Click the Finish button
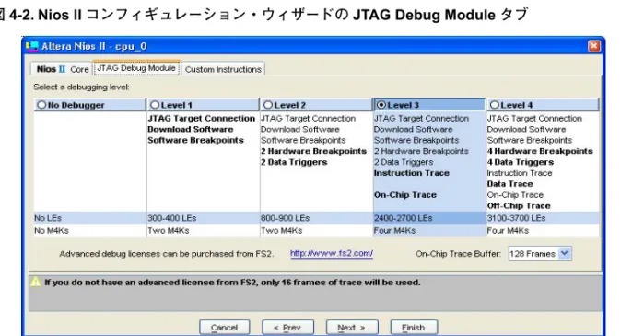 pos(414,328)
